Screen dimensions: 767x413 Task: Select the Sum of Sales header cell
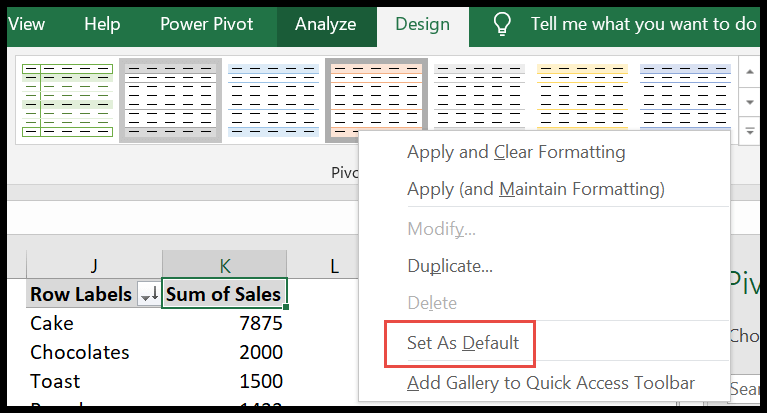pyautogui.click(x=223, y=295)
